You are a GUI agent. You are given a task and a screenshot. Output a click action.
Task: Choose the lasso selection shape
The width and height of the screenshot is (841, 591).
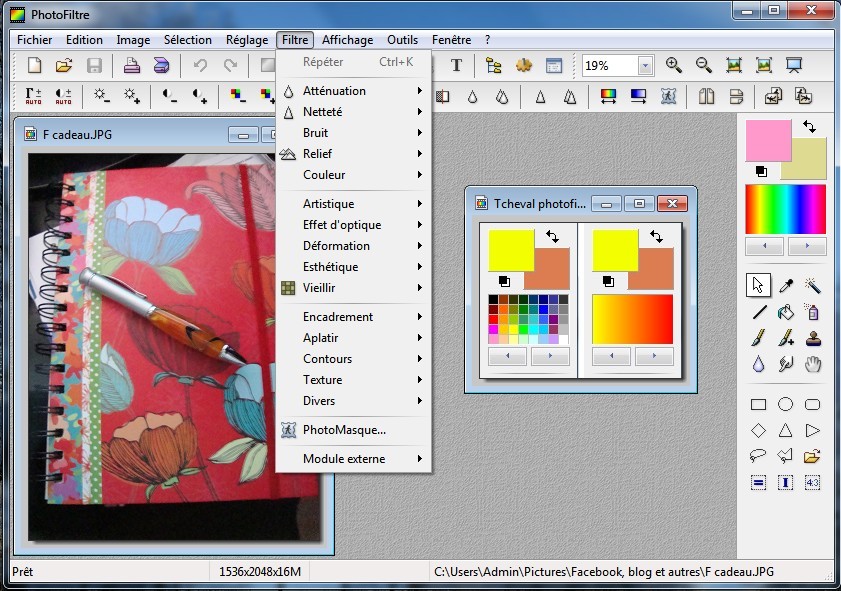[x=758, y=456]
